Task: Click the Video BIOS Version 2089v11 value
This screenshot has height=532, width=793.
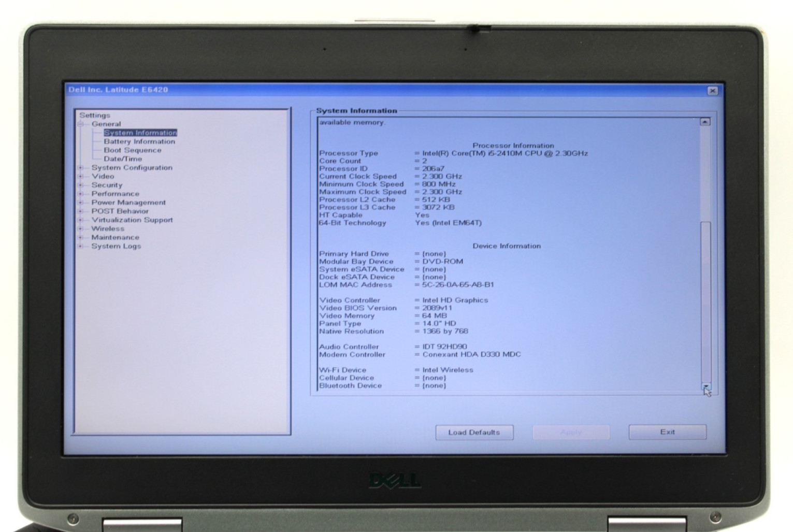Action: click(x=437, y=308)
